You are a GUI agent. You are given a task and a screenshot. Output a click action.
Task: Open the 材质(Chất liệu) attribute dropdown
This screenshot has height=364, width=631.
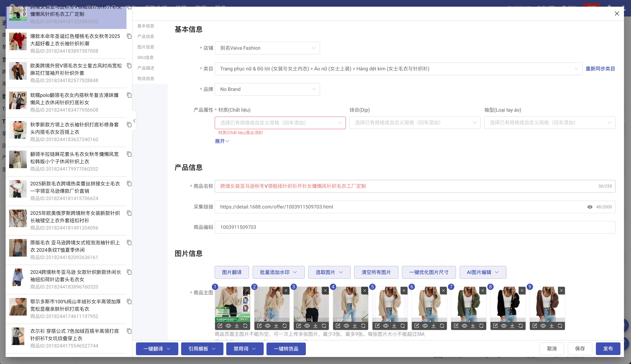point(280,123)
